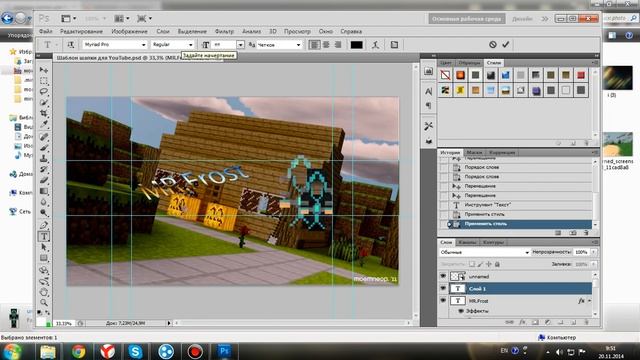Open the Regular font style dropdown
The image size is (640, 360).
click(172, 44)
